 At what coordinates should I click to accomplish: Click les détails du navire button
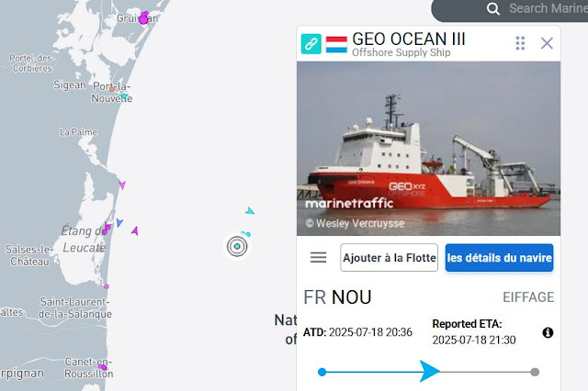pos(499,258)
